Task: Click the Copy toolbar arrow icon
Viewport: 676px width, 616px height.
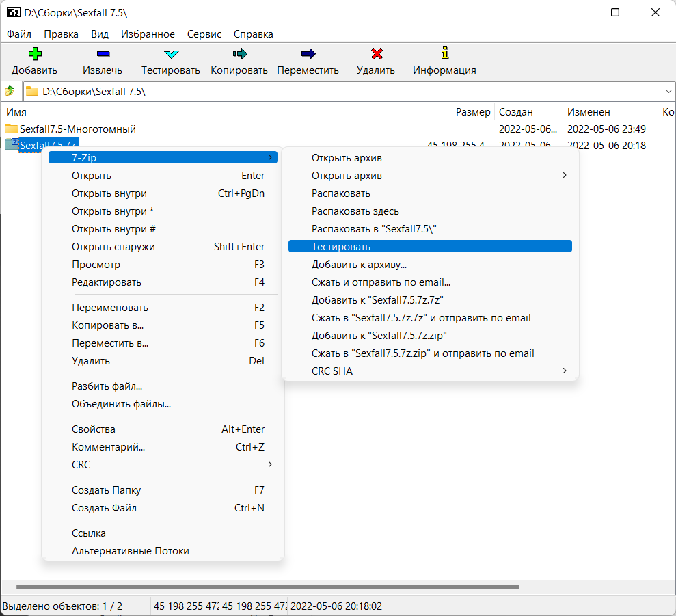Action: pos(239,54)
